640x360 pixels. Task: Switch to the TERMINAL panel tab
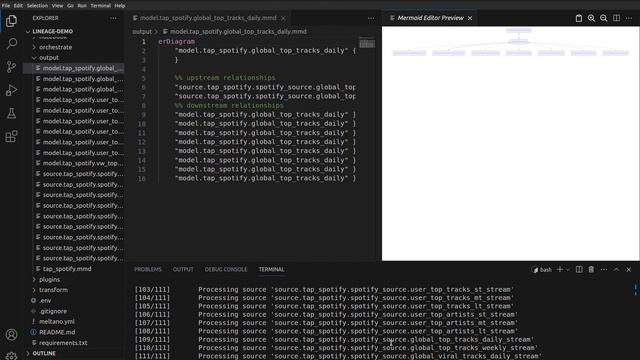271,269
